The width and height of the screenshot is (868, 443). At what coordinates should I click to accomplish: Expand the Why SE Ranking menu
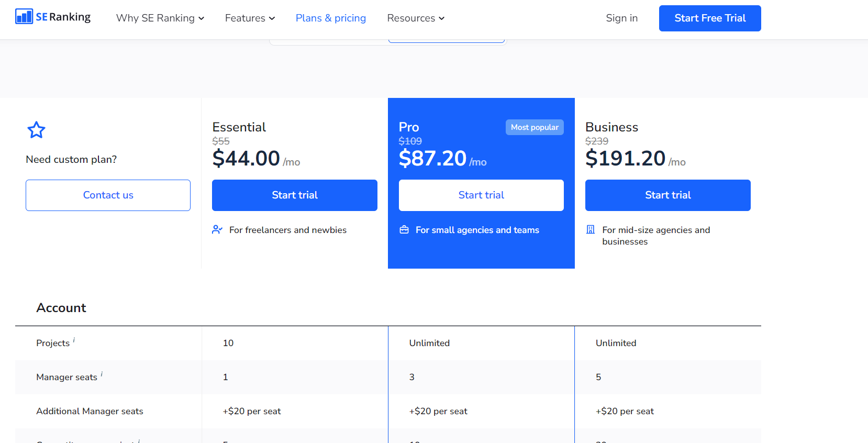(x=160, y=18)
